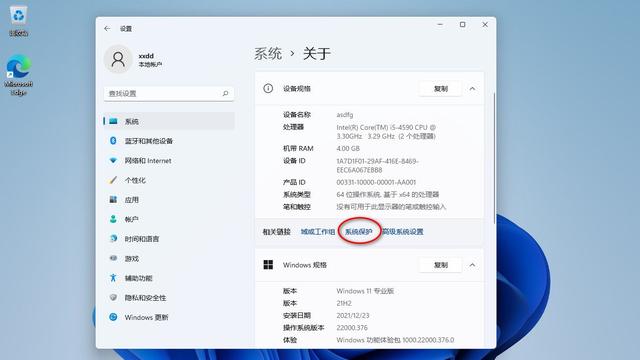Click the Windows 11 专业版 edition value
The height and width of the screenshot is (360, 640).
365,291
